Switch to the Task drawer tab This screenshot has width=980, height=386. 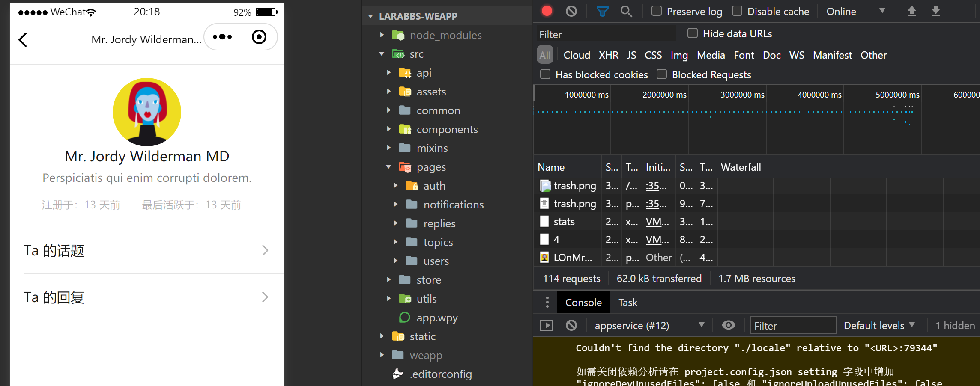click(x=627, y=302)
